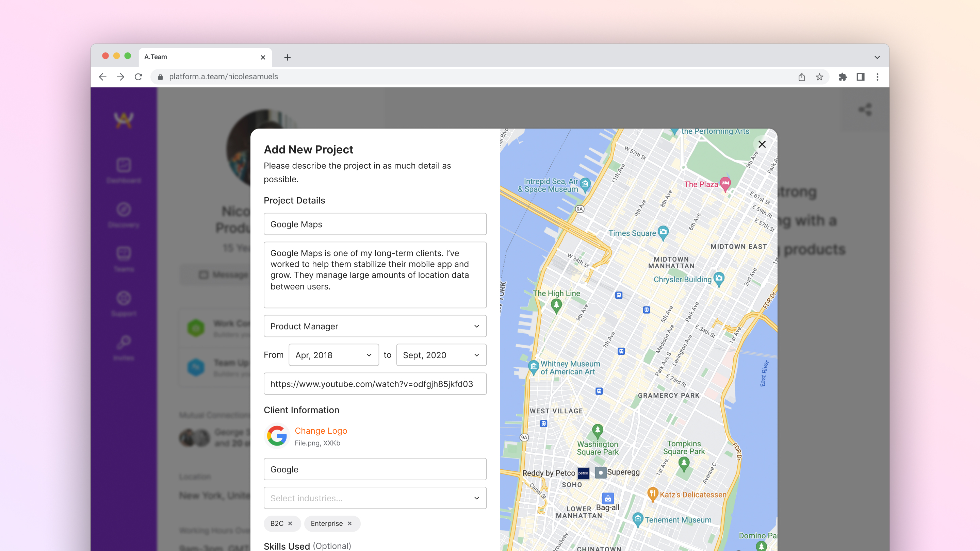Viewport: 980px width, 551px height.
Task: Edit the client name field Google
Action: pos(375,469)
